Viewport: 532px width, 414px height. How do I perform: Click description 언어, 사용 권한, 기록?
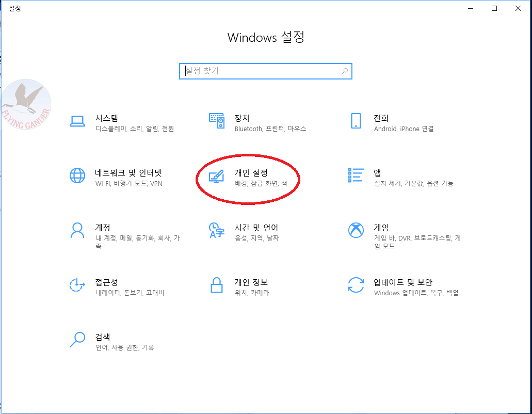click(125, 347)
